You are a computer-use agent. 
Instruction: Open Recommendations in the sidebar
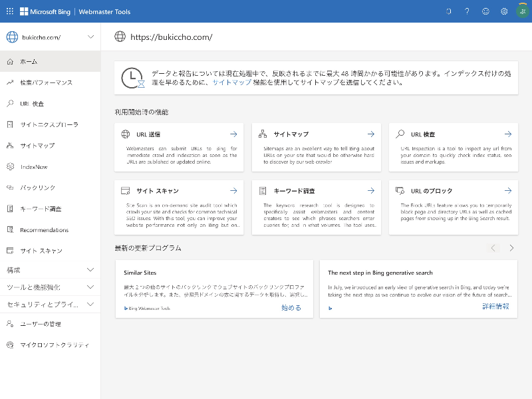pos(51,229)
